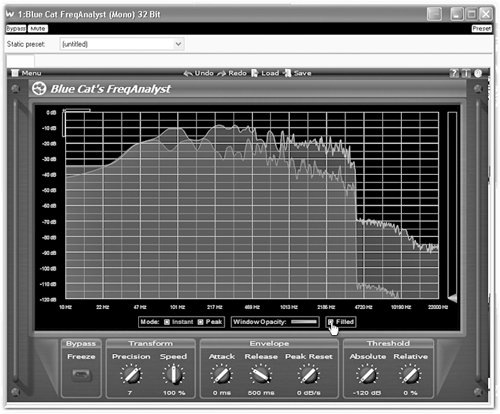This screenshot has height=414, width=500.
Task: Toggle the Freeze button
Action: point(82,375)
